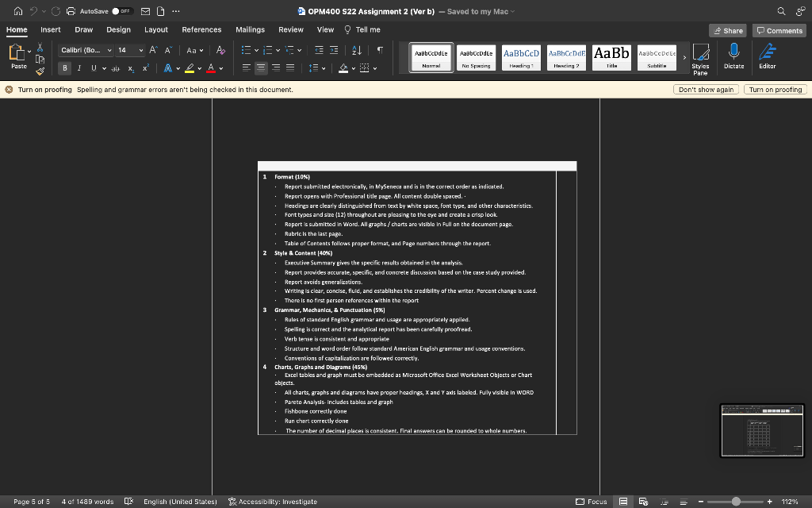Viewport: 812px width, 508px height.
Task: Switch to the References tab
Action: 201,29
